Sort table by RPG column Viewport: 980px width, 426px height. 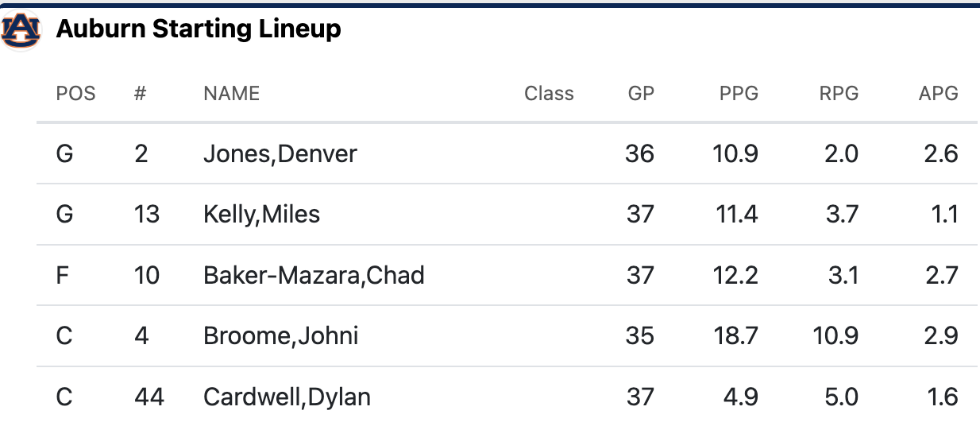click(x=839, y=94)
